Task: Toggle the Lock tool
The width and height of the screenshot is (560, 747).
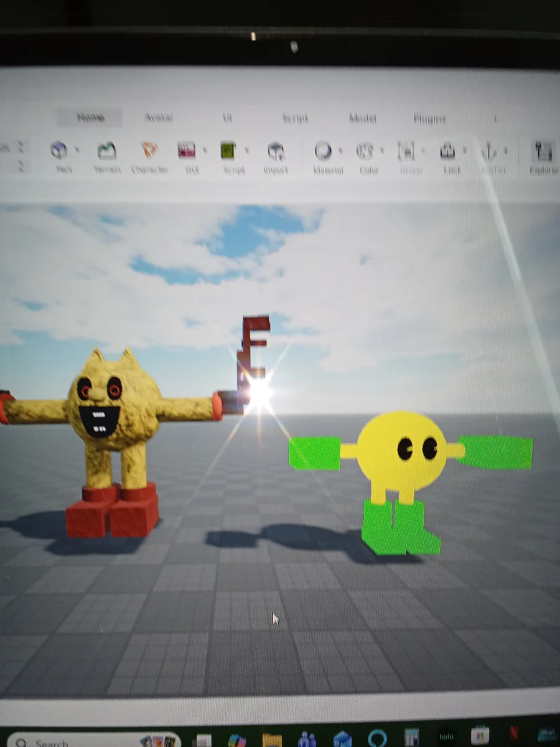Action: click(447, 151)
